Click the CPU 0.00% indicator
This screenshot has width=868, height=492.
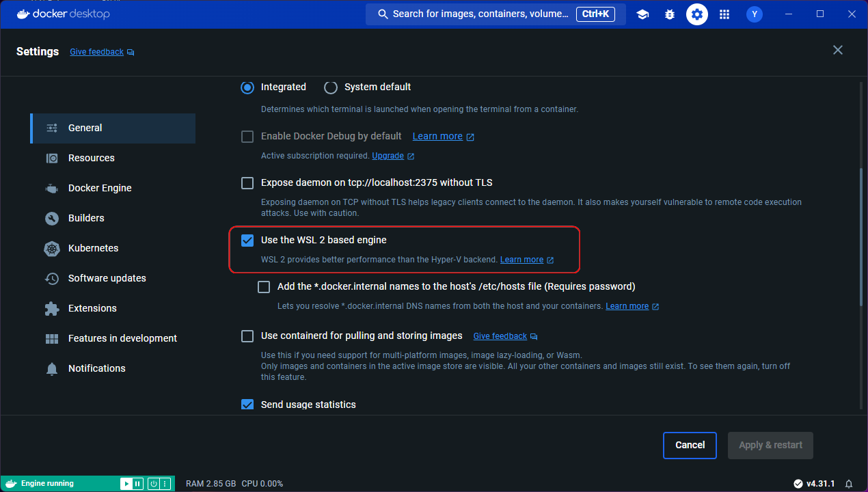262,484
